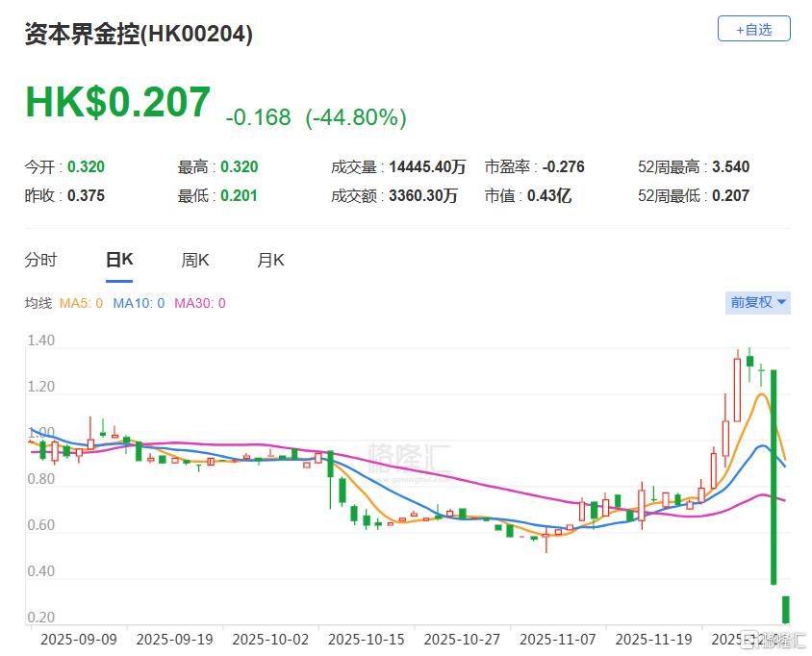Open the 周K weekly chart tab

coord(195,260)
